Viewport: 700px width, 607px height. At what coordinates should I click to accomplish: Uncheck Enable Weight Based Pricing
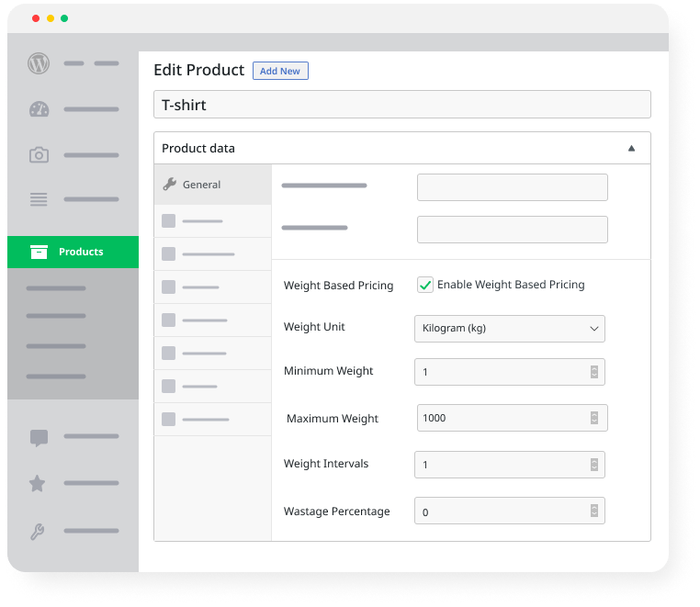coord(425,285)
